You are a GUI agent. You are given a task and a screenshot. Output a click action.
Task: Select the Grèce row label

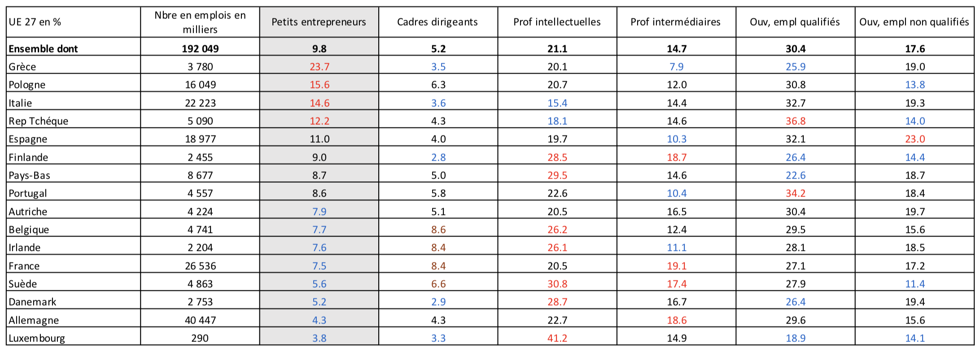click(x=22, y=67)
